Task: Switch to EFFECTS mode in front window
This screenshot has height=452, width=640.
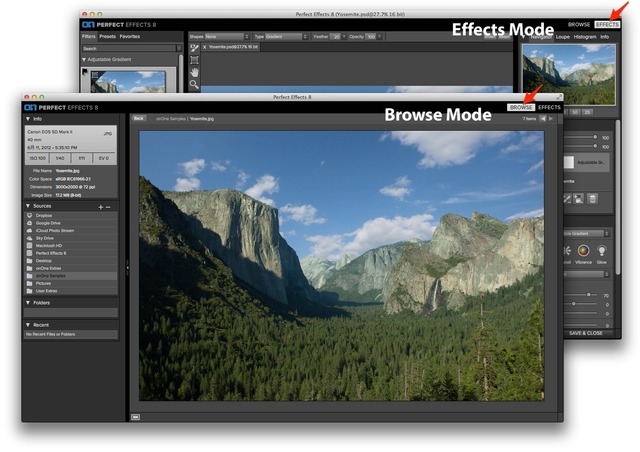Action: point(549,107)
